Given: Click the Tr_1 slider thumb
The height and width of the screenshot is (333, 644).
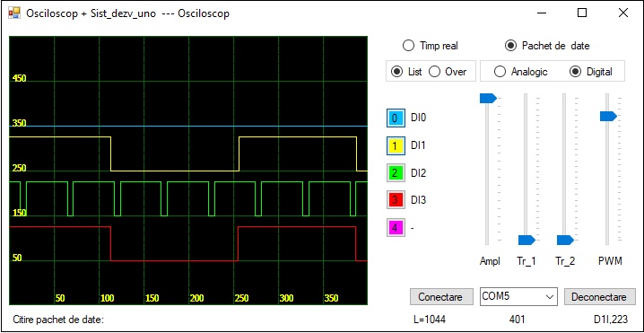Looking at the screenshot, I should coord(527,240).
